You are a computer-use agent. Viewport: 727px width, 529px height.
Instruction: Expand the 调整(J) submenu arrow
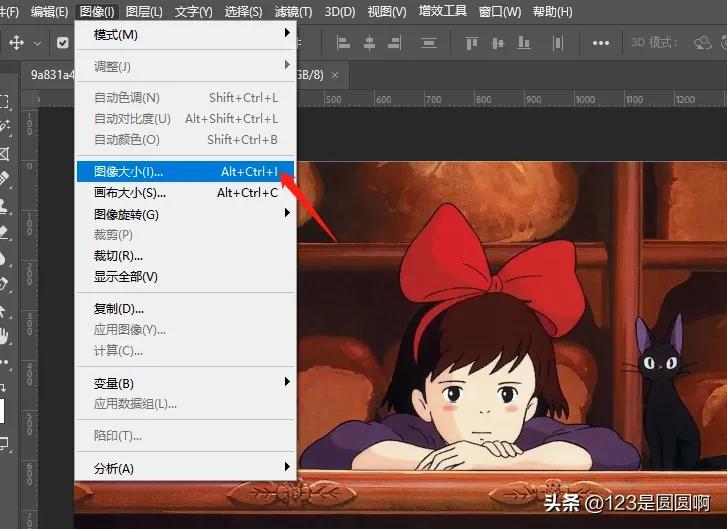coord(287,64)
